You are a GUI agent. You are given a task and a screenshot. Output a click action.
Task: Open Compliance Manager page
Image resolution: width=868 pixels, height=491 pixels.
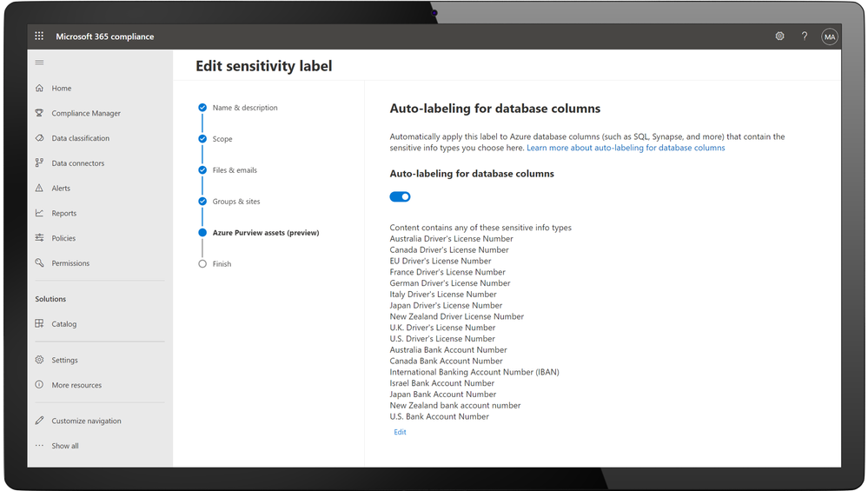pos(86,113)
